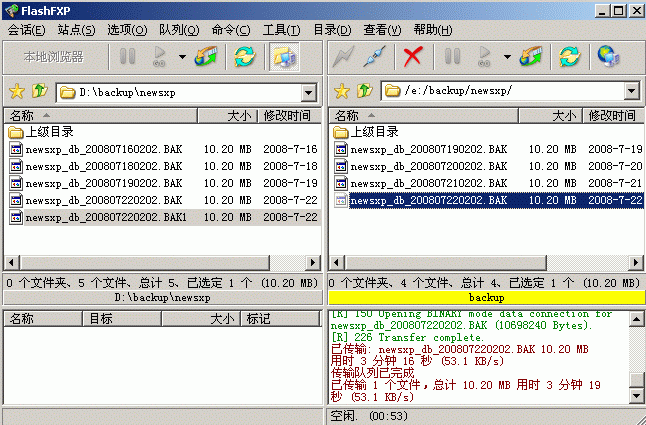Click the local pane Go transfer queue icon
This screenshot has width=646, height=425.
(159, 56)
